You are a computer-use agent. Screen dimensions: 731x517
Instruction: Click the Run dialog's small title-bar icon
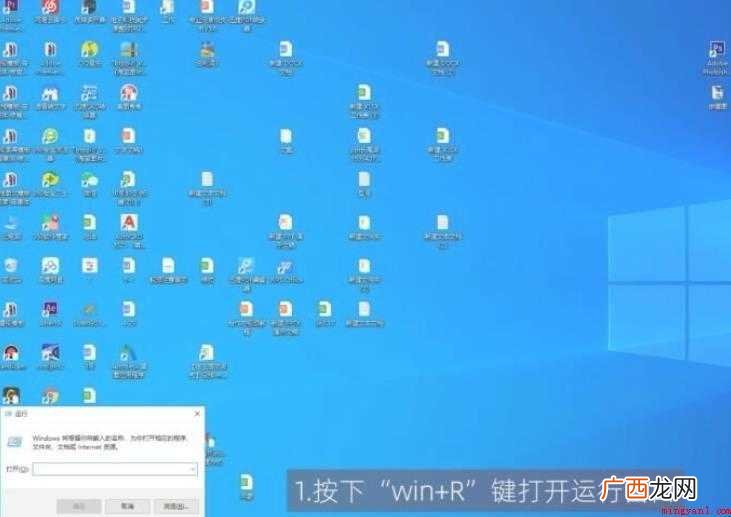click(8, 414)
